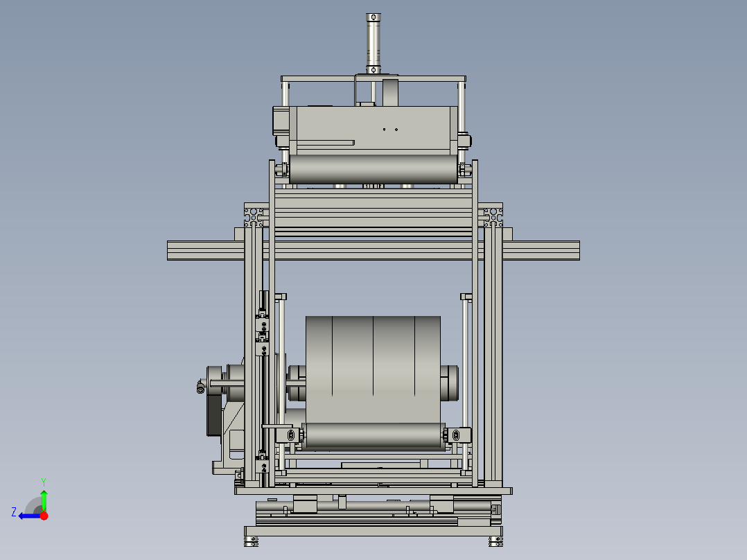Select the bottom base plate above the feet
This screenshot has height=560, width=747.
(x=373, y=532)
